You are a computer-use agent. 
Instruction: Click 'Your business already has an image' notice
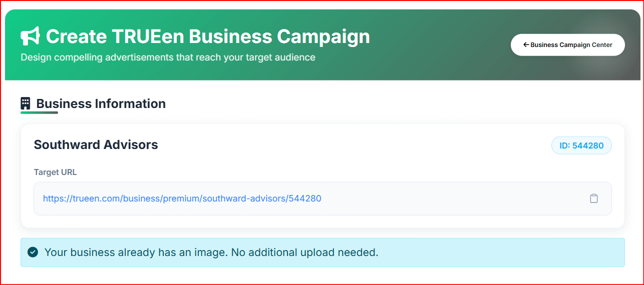click(x=323, y=252)
